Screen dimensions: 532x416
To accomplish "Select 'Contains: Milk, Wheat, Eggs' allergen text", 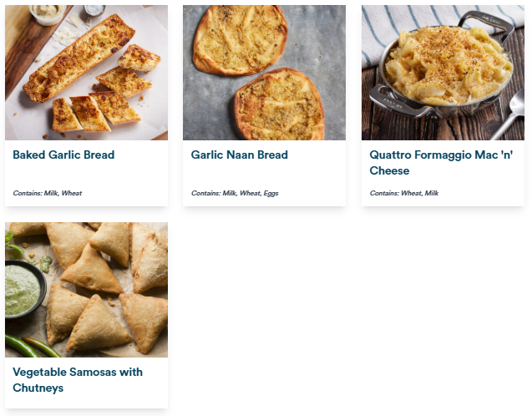I will [x=235, y=193].
